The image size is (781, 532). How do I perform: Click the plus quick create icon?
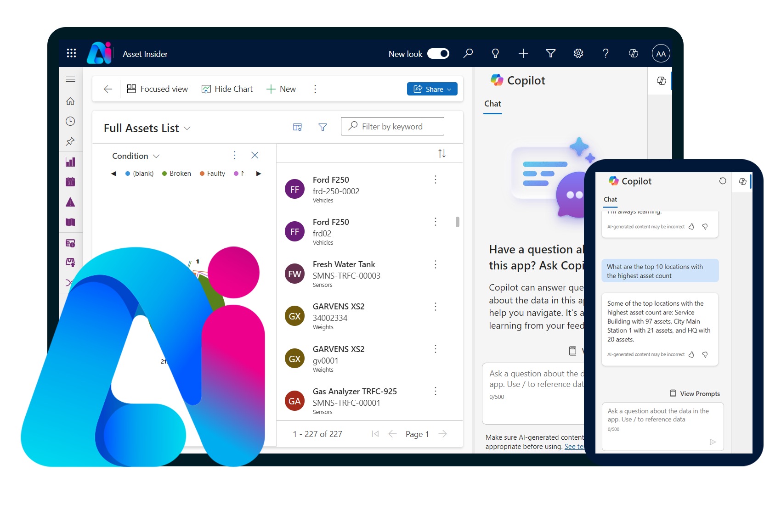(523, 53)
